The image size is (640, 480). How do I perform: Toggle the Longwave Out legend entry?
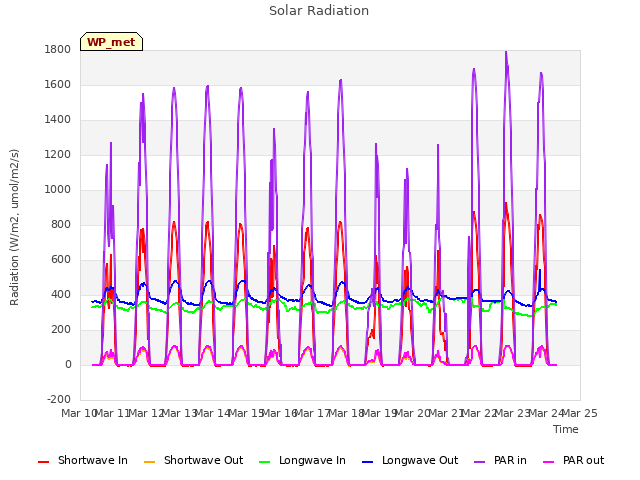410,460
